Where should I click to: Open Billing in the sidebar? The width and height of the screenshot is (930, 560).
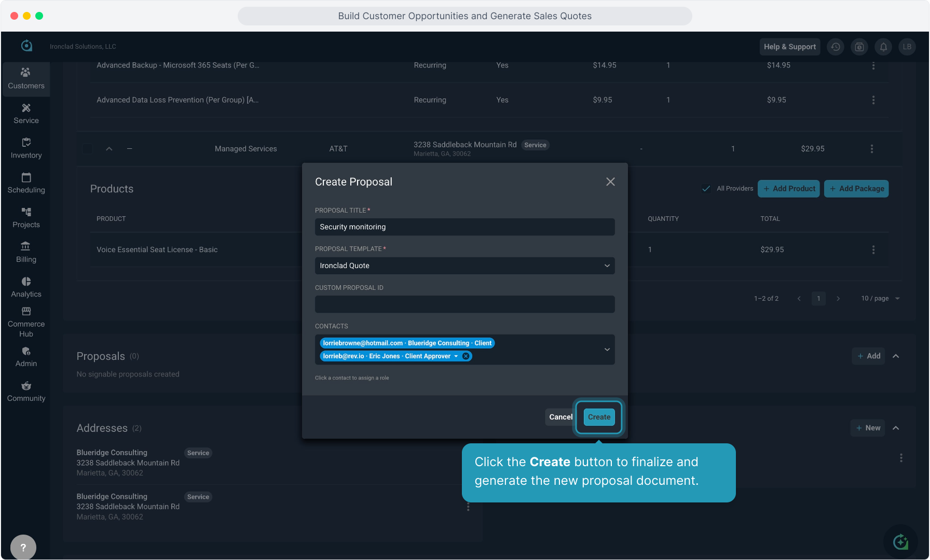(26, 252)
